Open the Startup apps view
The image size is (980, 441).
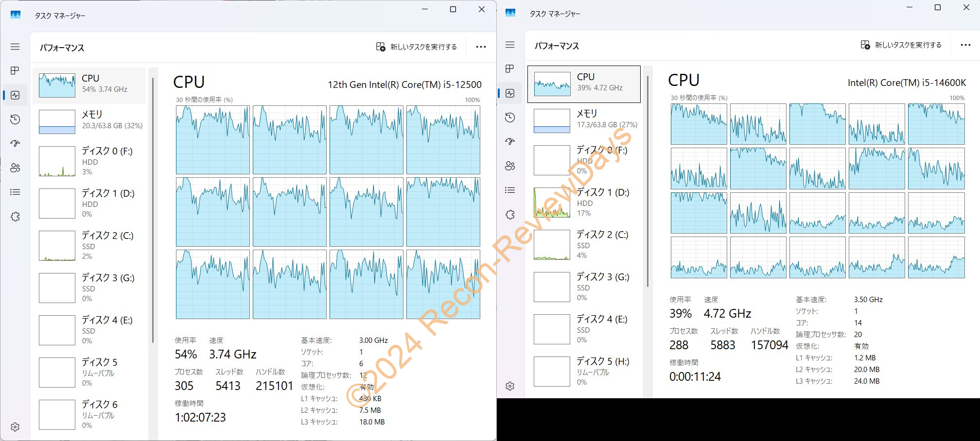click(15, 144)
